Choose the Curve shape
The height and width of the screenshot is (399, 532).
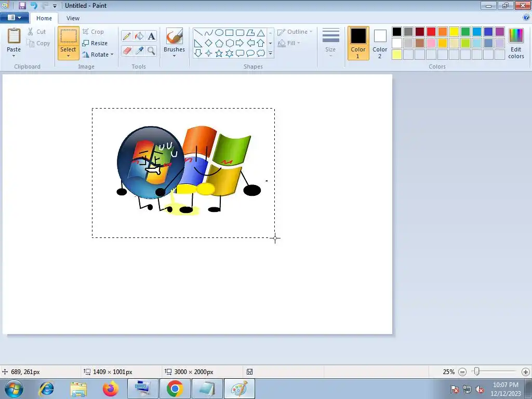point(209,33)
